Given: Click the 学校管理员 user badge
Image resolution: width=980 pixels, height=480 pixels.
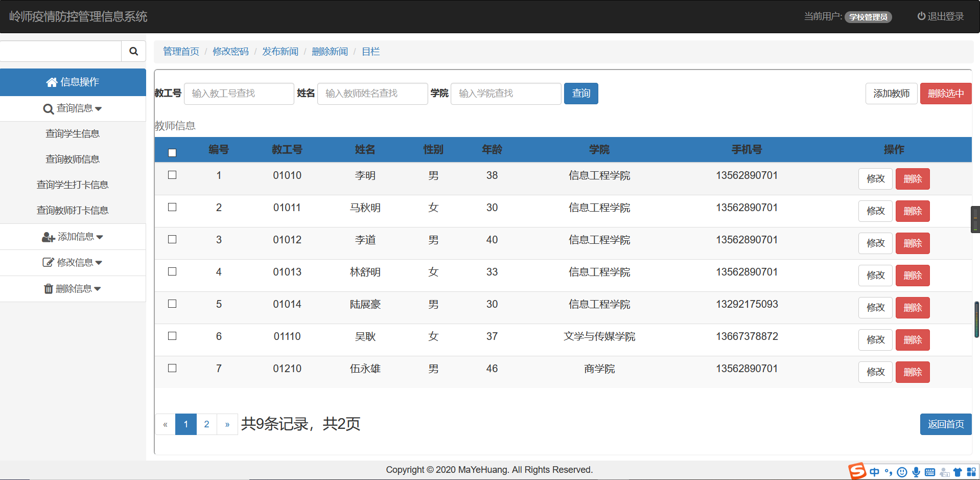Looking at the screenshot, I should point(868,17).
